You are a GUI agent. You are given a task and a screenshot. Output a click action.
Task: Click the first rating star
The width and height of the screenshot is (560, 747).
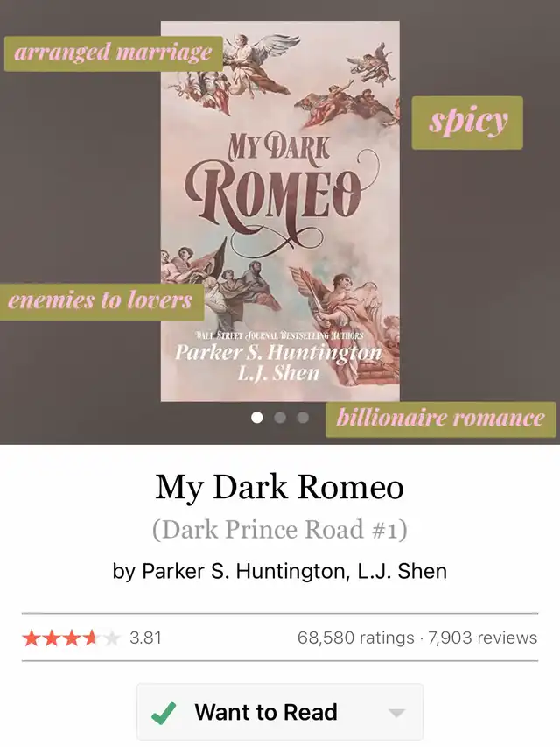(x=31, y=638)
